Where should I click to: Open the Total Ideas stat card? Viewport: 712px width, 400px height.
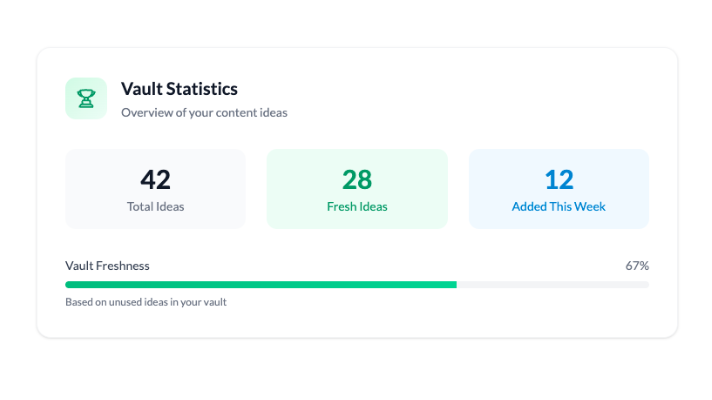pyautogui.click(x=155, y=189)
